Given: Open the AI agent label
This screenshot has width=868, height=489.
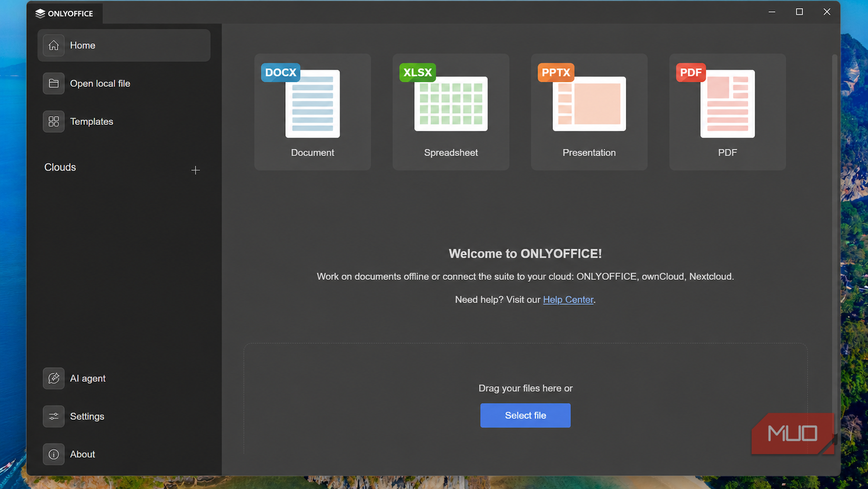Looking at the screenshot, I should pos(88,378).
